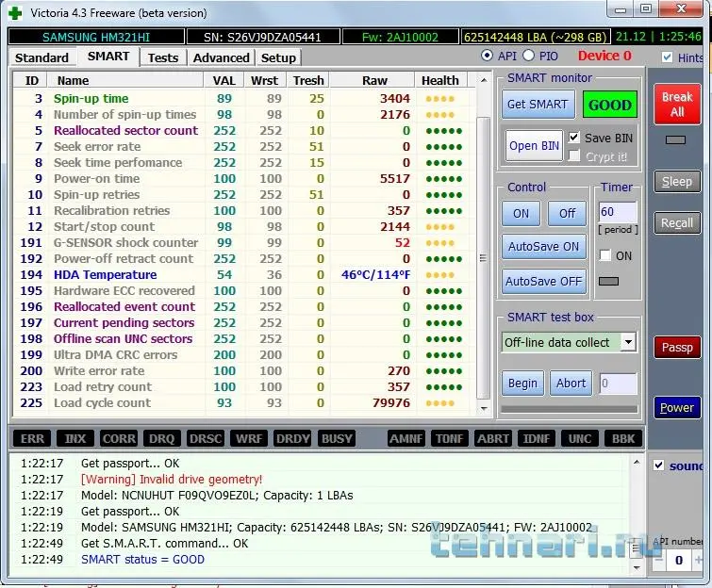
Task: Select the HDA Temperature row
Action: coord(245,274)
